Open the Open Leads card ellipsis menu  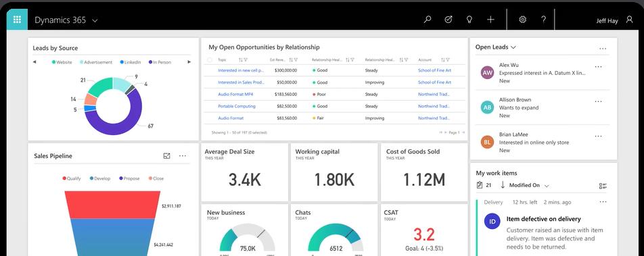click(x=603, y=49)
